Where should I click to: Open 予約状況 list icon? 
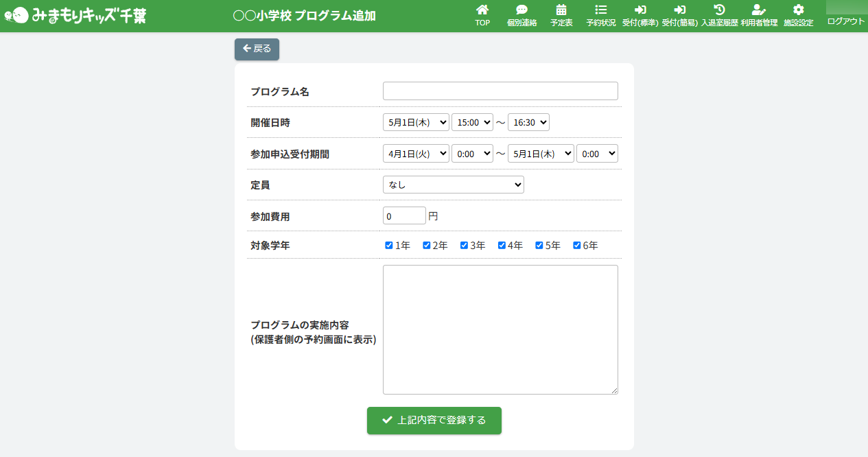(x=600, y=10)
